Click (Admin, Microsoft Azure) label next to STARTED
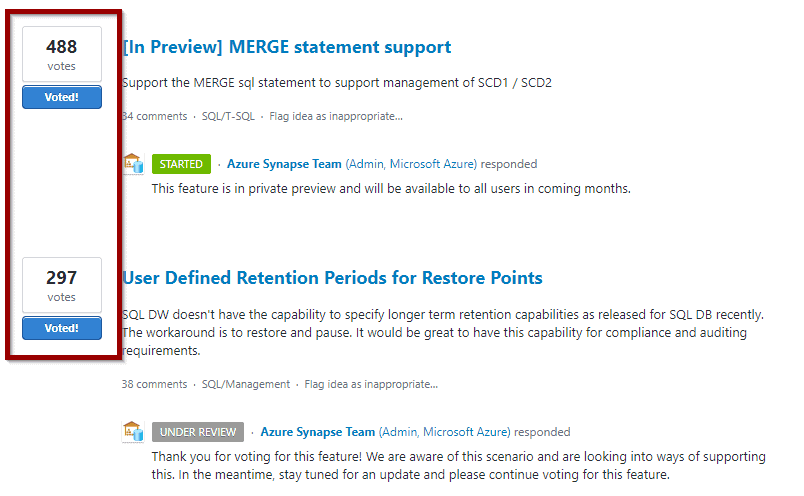804x496 pixels. point(411,164)
